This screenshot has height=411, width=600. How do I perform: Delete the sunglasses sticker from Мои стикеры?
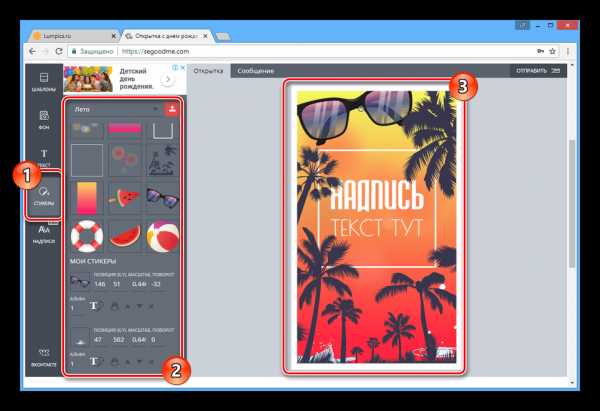pyautogui.click(x=151, y=307)
